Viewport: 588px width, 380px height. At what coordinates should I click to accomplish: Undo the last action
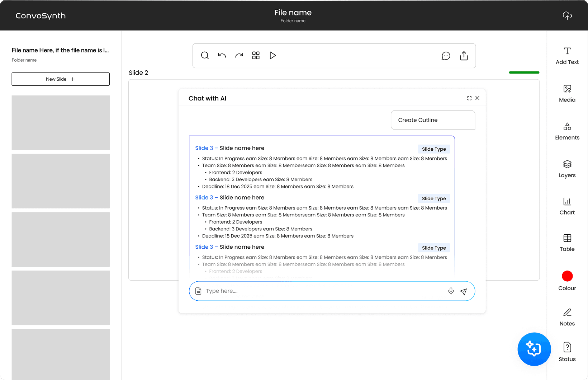222,55
